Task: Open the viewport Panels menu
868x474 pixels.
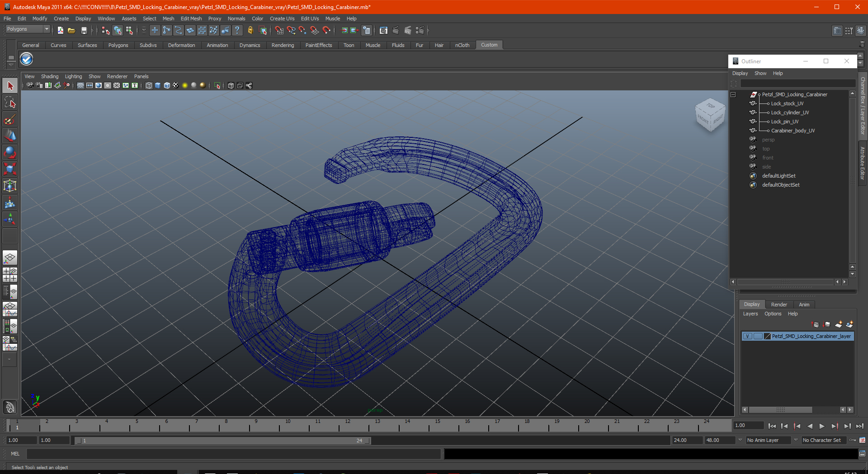Action: click(x=141, y=76)
